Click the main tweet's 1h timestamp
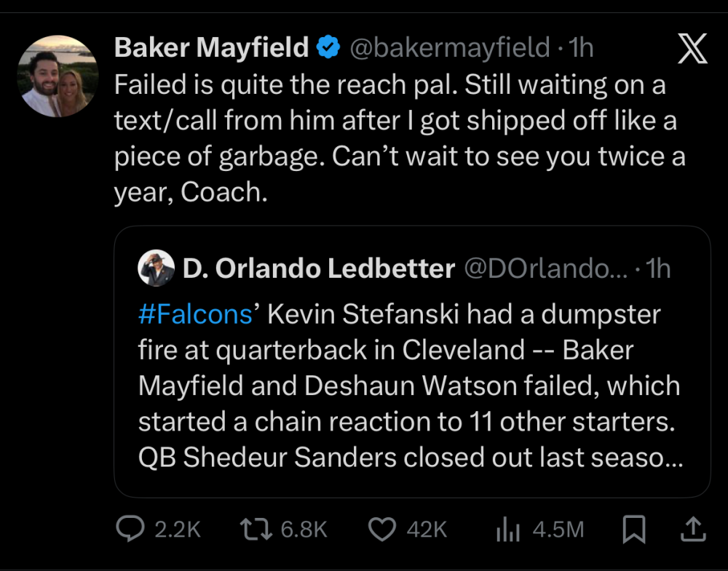728x571 pixels. pyautogui.click(x=581, y=48)
